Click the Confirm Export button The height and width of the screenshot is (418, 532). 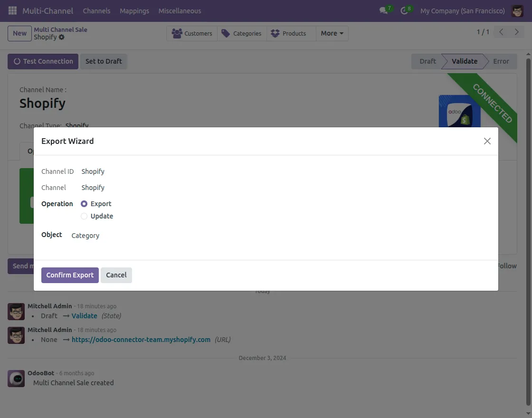[x=70, y=275]
